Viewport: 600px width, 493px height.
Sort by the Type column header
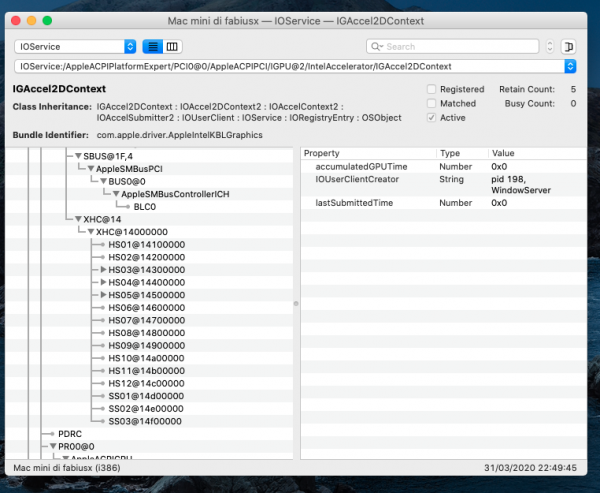[462, 153]
